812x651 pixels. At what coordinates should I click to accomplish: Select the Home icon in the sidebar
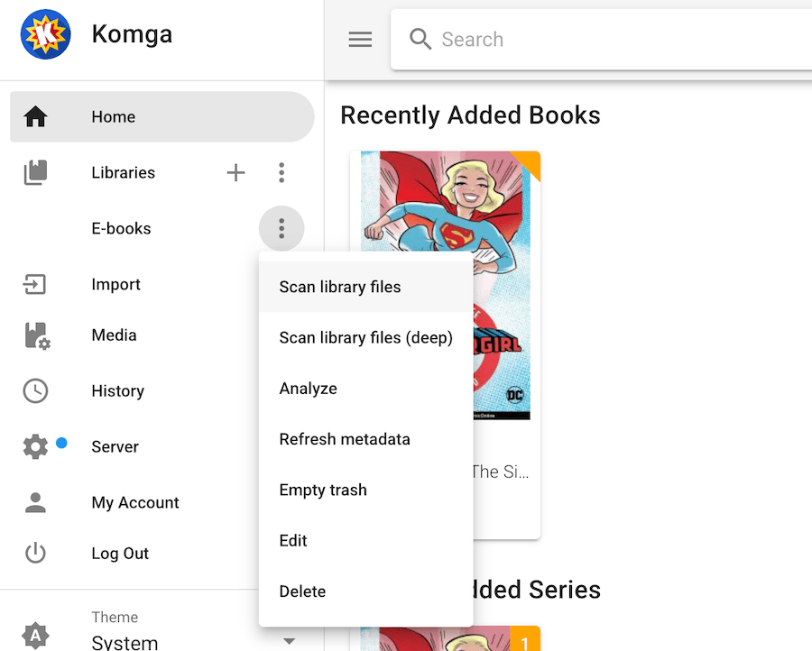click(x=35, y=116)
